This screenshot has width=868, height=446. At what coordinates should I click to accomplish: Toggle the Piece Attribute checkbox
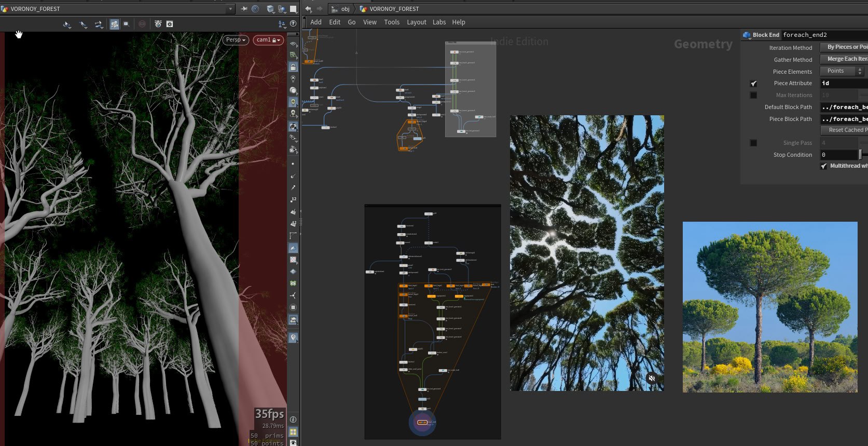754,84
